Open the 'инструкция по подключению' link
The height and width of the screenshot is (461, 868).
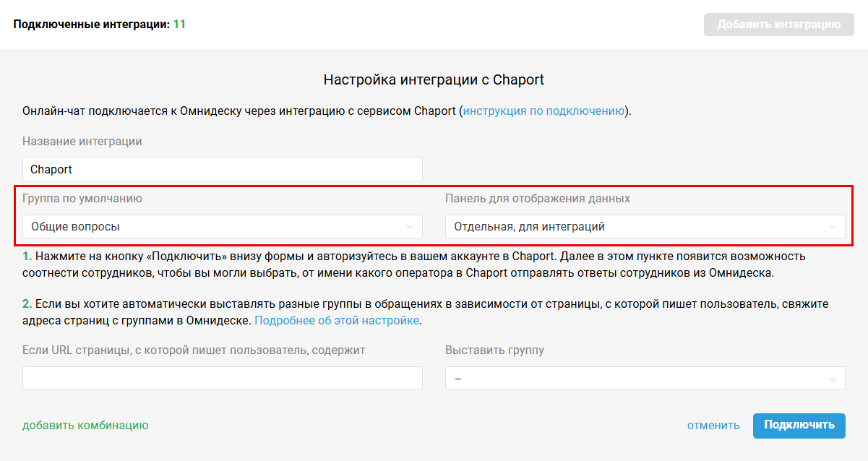point(543,111)
